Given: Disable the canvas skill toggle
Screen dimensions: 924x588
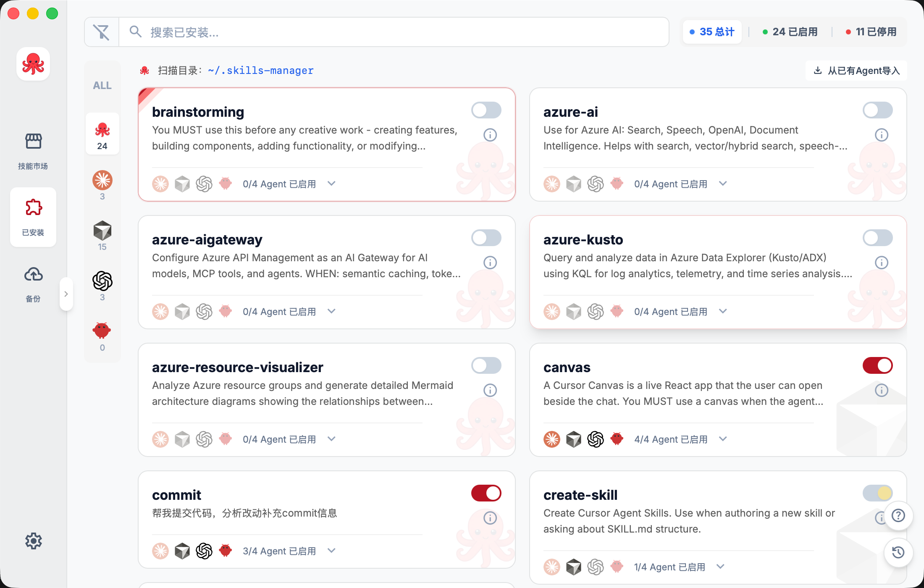Looking at the screenshot, I should (878, 366).
